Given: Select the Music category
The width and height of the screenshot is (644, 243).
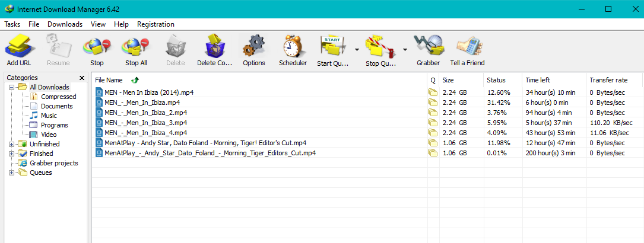Looking at the screenshot, I should (49, 116).
